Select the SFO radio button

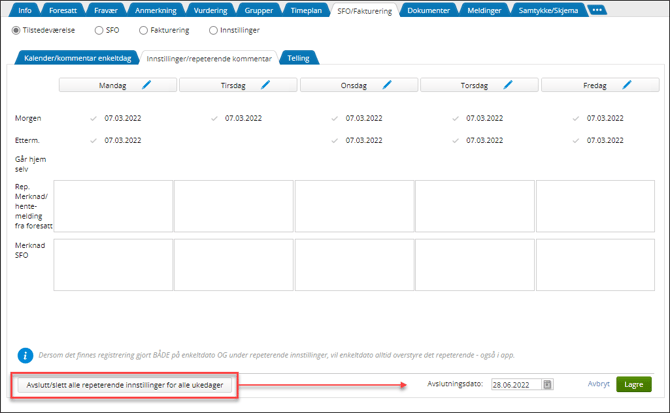[98, 30]
